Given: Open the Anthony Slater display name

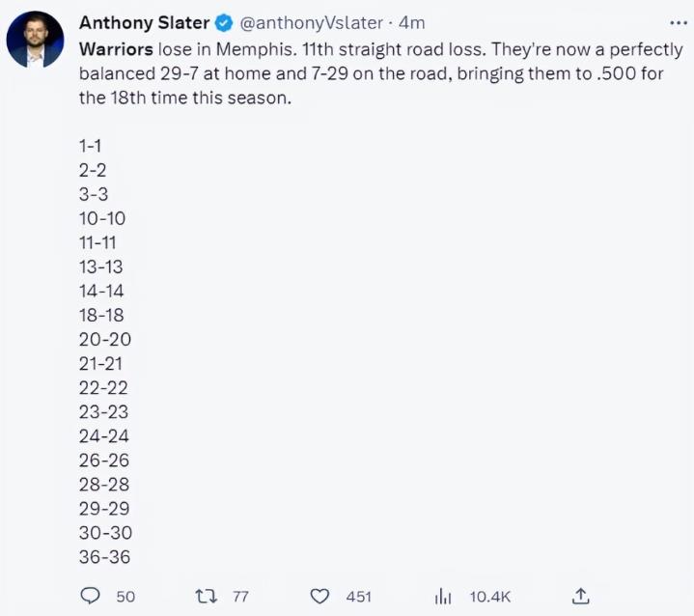Looking at the screenshot, I should click(144, 22).
